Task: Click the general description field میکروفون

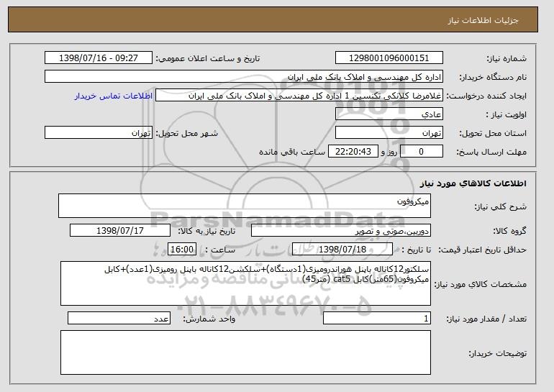Action: tap(245, 206)
